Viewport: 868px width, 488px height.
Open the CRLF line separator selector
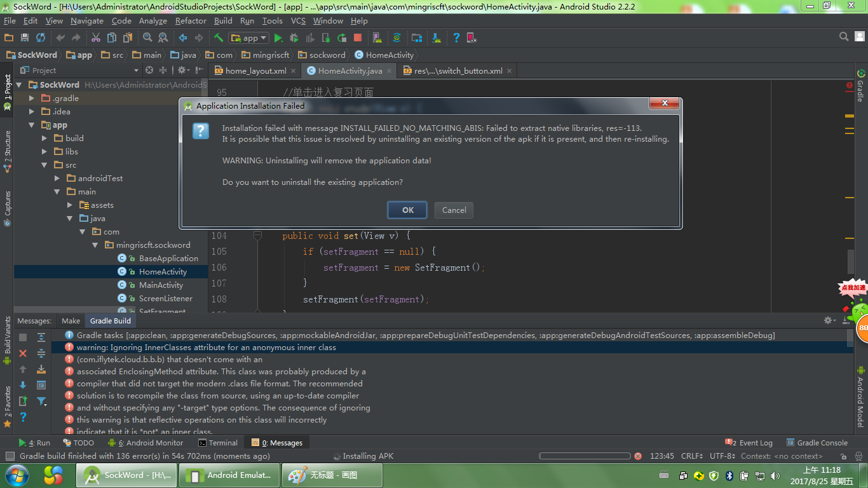coord(692,456)
